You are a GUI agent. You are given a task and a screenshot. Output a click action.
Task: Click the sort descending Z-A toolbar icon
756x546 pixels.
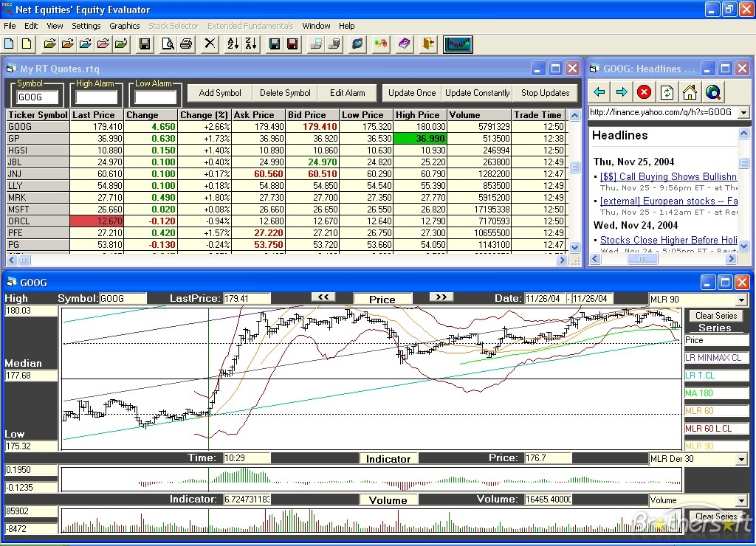(x=251, y=44)
